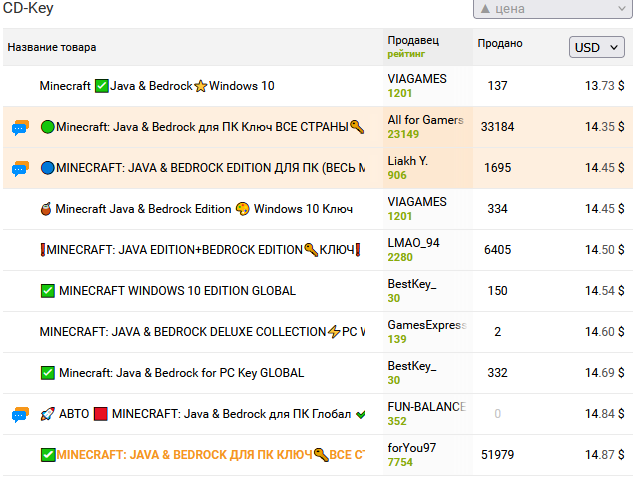Click rating value 2280
The image size is (640, 477).
click(x=400, y=257)
